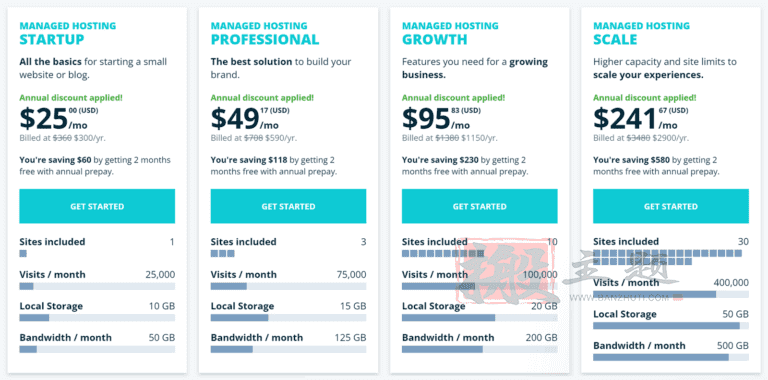
Task: Click Professional's three site squares indicator
Action: (x=223, y=254)
